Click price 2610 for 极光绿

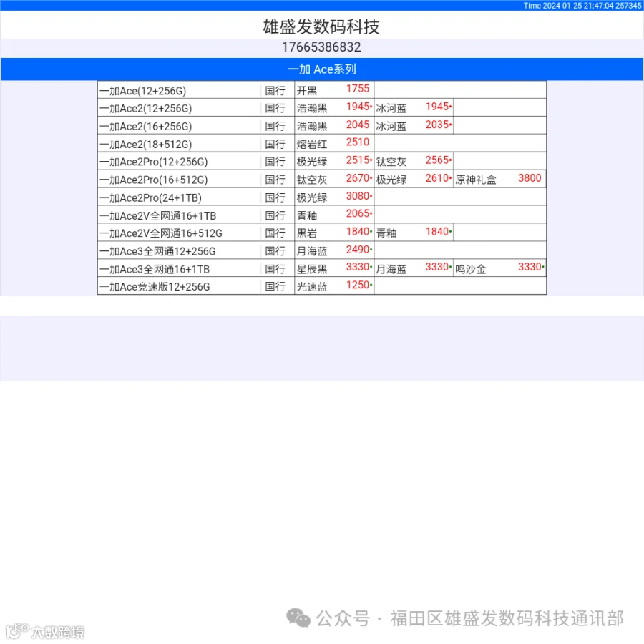point(437,178)
